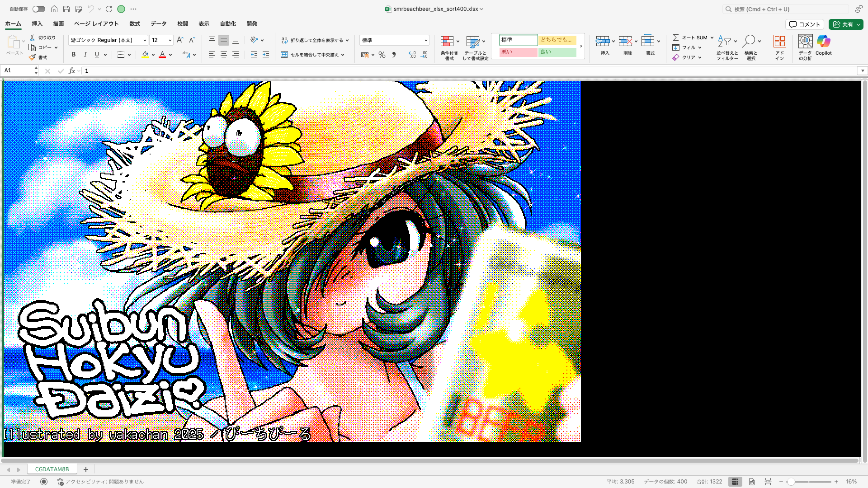
Task: Open the Page Layout ribbon tab
Action: (x=96, y=24)
